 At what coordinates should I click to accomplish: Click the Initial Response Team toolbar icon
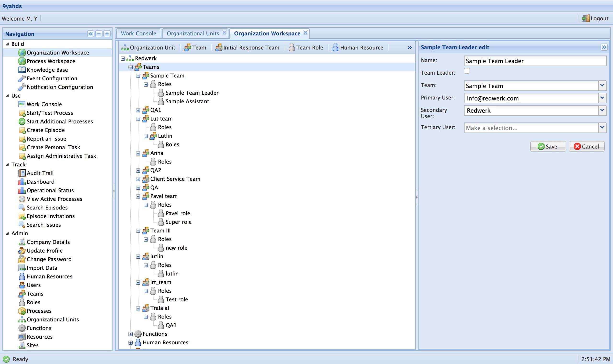click(x=218, y=47)
